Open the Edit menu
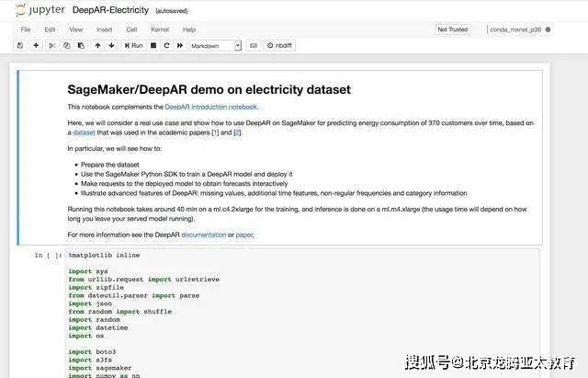 pyautogui.click(x=50, y=29)
